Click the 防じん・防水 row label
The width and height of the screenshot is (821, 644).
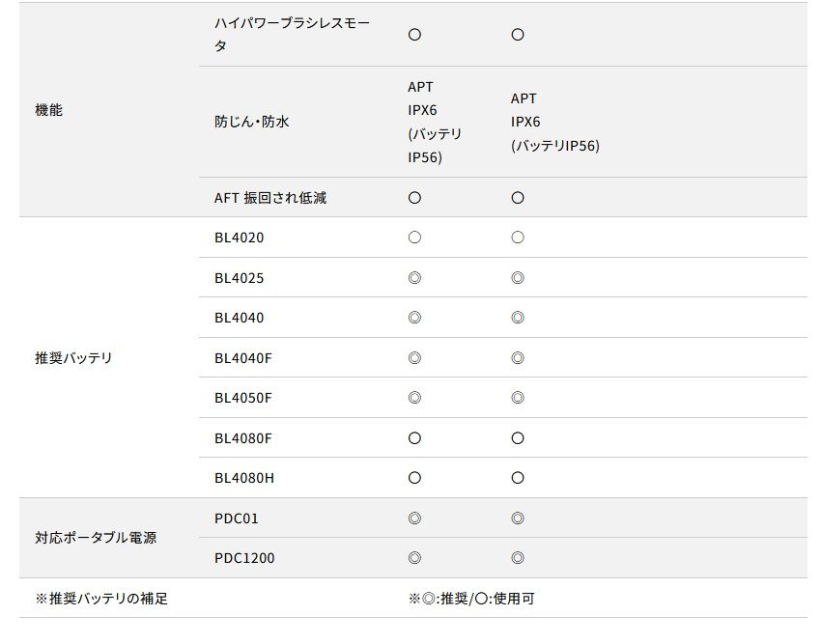coord(252,122)
